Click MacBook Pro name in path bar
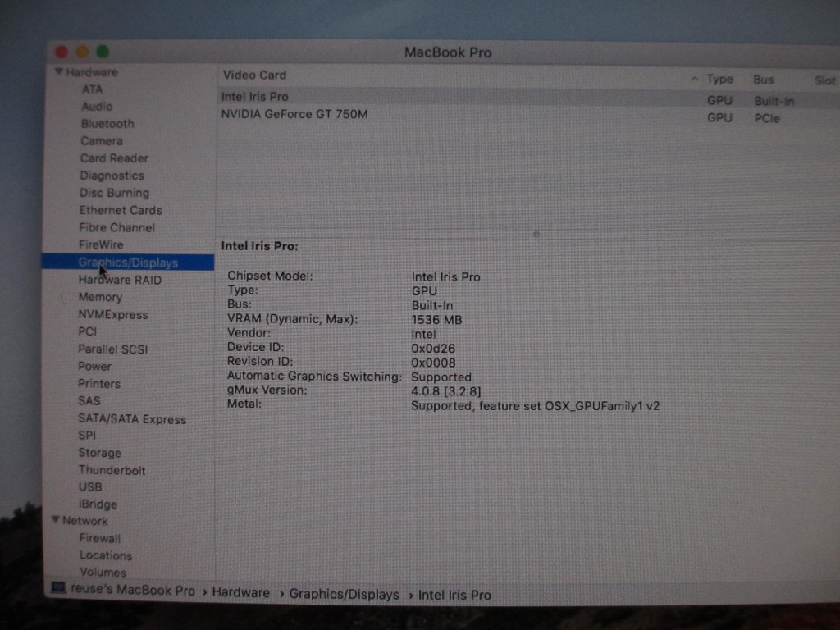840x630 pixels. point(132,590)
